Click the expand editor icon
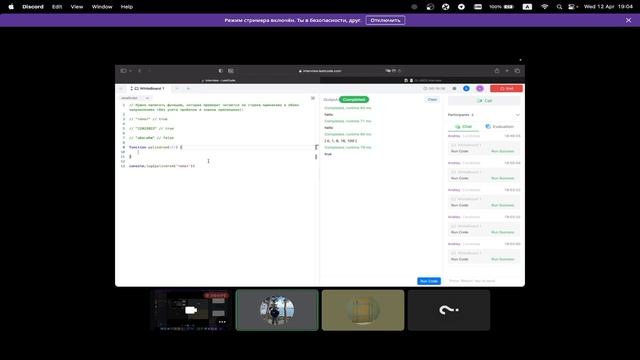 [313, 98]
